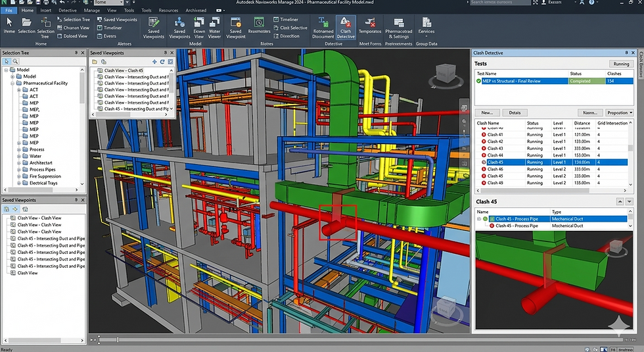This screenshot has width=644, height=352.
Task: Click the Clost Selective ribbon item
Action: (290, 28)
